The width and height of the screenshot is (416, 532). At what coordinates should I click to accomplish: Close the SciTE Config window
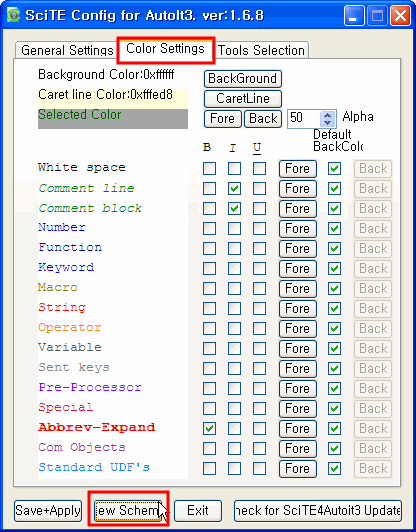(x=400, y=16)
